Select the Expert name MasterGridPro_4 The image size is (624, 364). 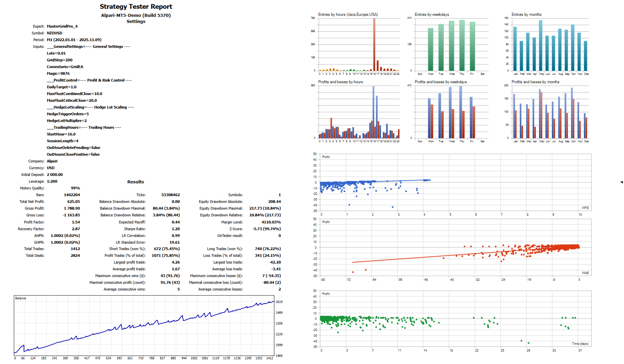62,26
